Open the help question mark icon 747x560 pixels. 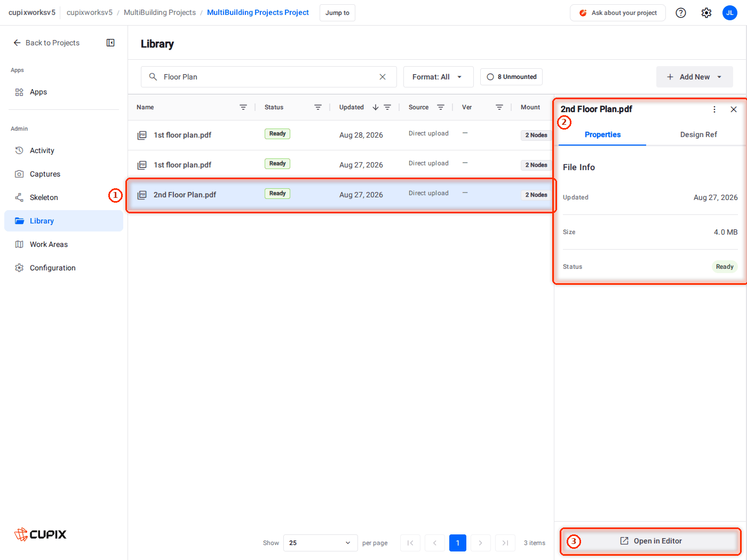click(681, 13)
